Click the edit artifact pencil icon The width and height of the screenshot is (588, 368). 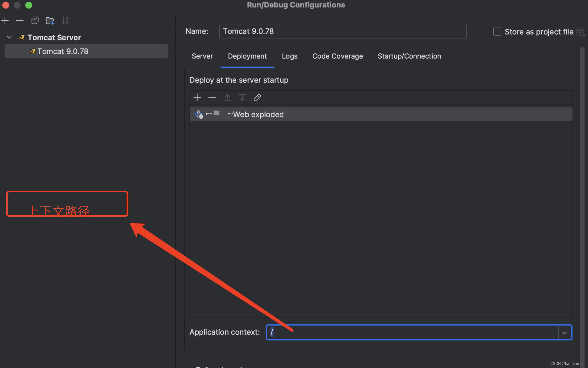[x=257, y=98]
